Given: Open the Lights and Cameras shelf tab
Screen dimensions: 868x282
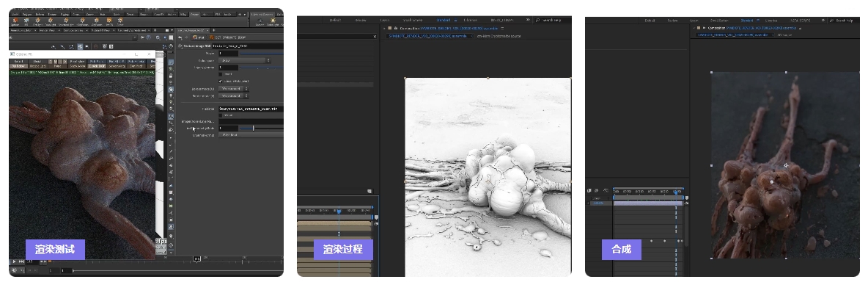Looking at the screenshot, I should [262, 15].
